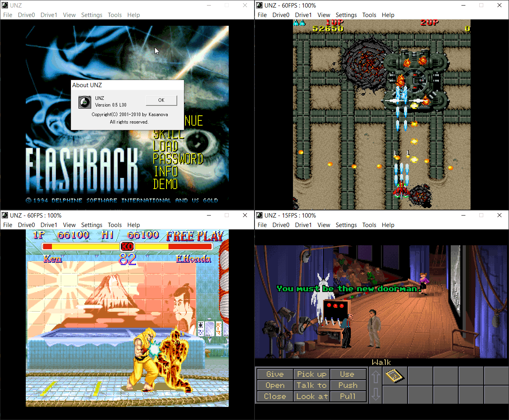This screenshot has height=420, width=509.
Task: Open Drive1 menu in 15FPS adventure window
Action: coord(303,225)
